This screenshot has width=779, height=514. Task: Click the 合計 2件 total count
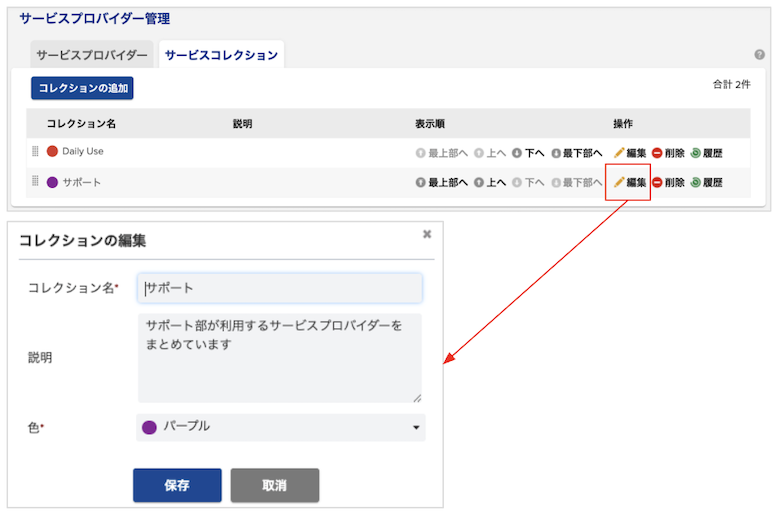pos(731,84)
